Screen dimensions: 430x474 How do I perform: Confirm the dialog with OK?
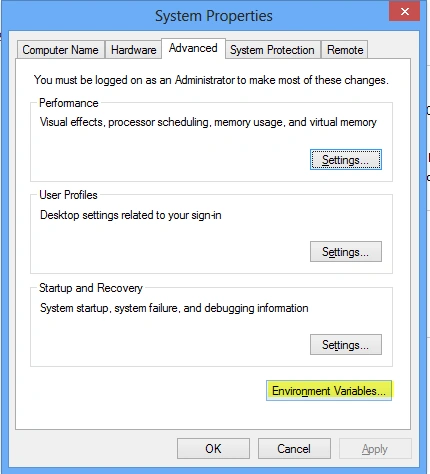213,449
